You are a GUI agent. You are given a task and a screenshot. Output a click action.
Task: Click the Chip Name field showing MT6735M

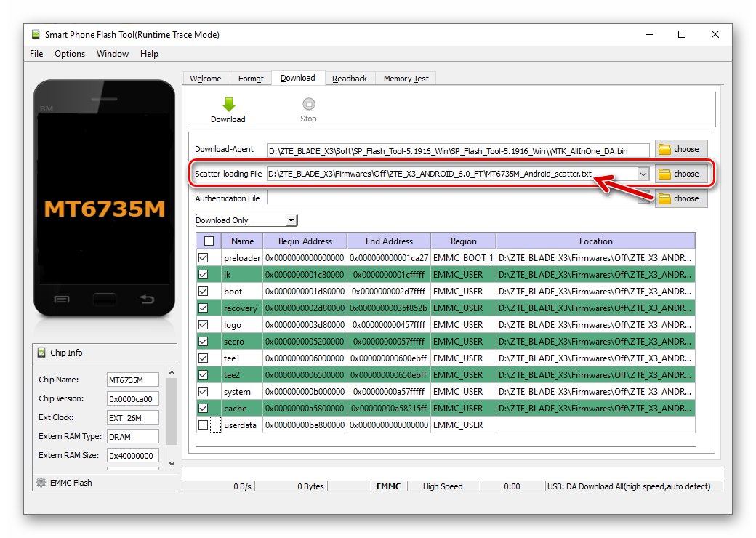[132, 380]
